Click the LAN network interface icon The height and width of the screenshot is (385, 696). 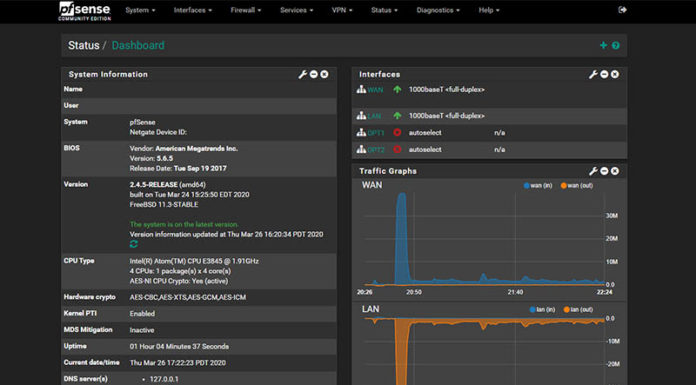coord(361,116)
